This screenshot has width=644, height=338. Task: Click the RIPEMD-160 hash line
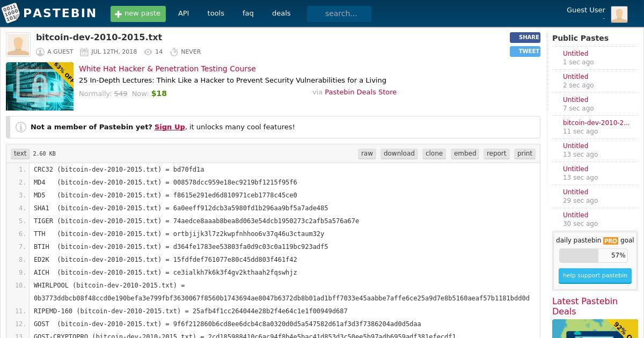click(191, 311)
